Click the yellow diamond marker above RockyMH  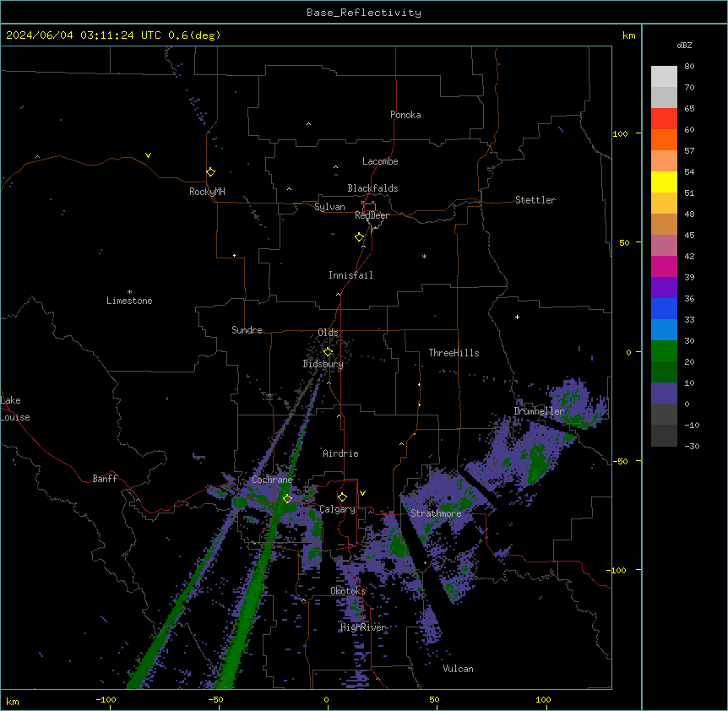tap(211, 172)
